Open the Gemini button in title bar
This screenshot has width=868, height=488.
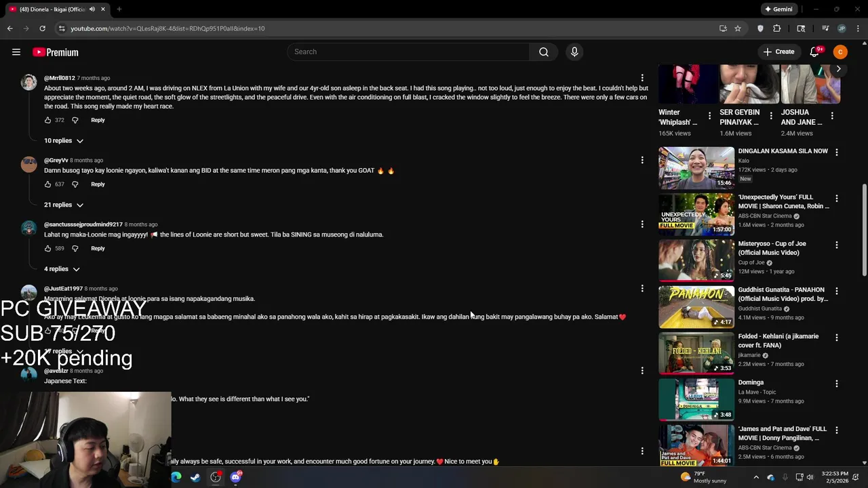[x=778, y=9]
